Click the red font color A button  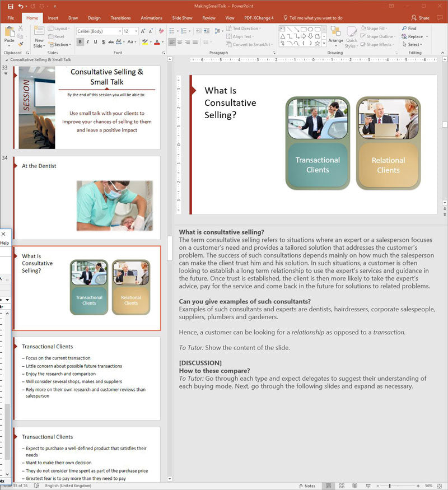tap(157, 42)
